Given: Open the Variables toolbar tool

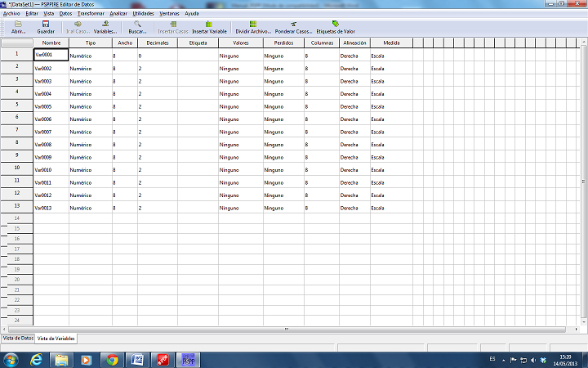Looking at the screenshot, I should tap(105, 27).
